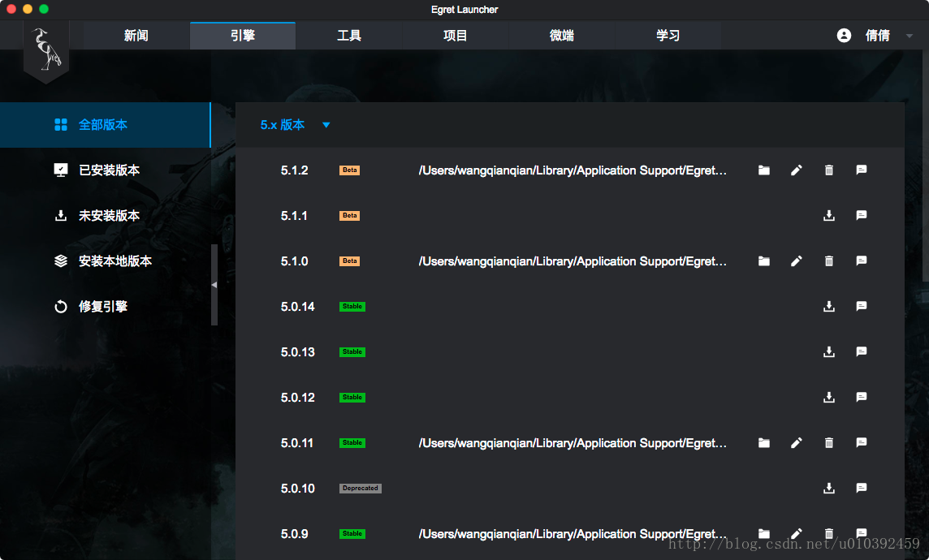Switch to the 项目 tab
Screen dimensions: 929x560
coord(456,36)
